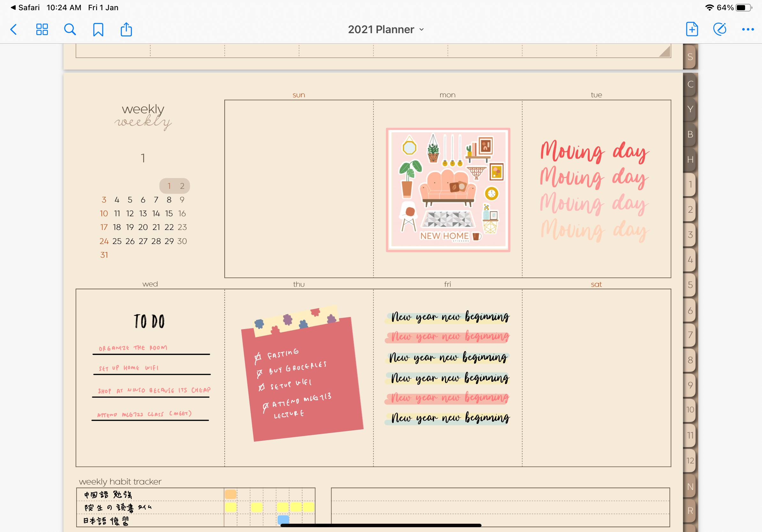This screenshot has height=532, width=762.
Task: Bookmark the current planner page
Action: coord(98,29)
